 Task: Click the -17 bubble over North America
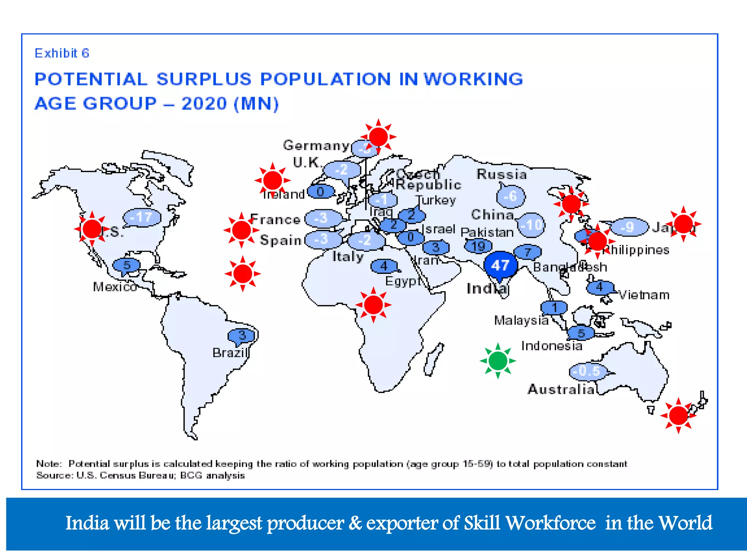142,218
